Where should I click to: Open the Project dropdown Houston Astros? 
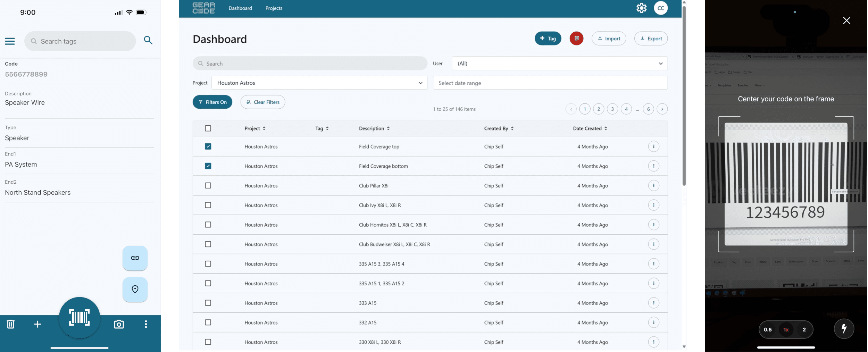(x=319, y=83)
